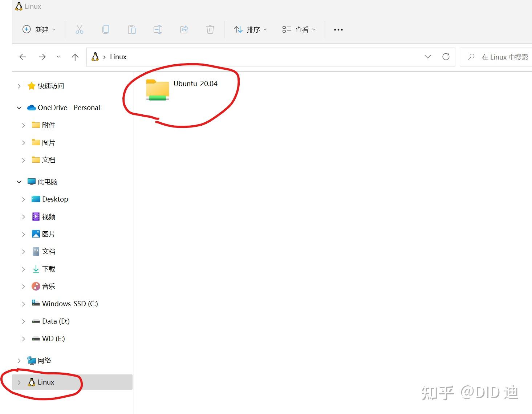Open address bar history dropdown chevron
This screenshot has height=414, width=532.
coord(428,57)
